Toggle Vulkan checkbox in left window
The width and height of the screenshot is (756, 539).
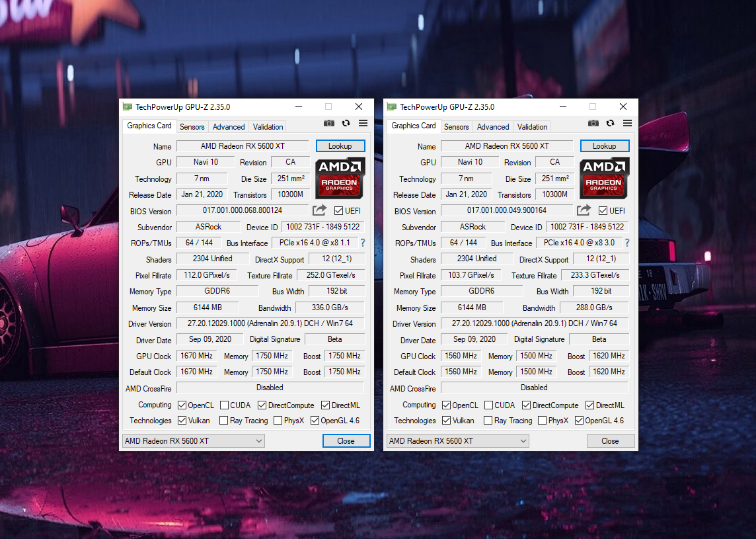(x=182, y=421)
